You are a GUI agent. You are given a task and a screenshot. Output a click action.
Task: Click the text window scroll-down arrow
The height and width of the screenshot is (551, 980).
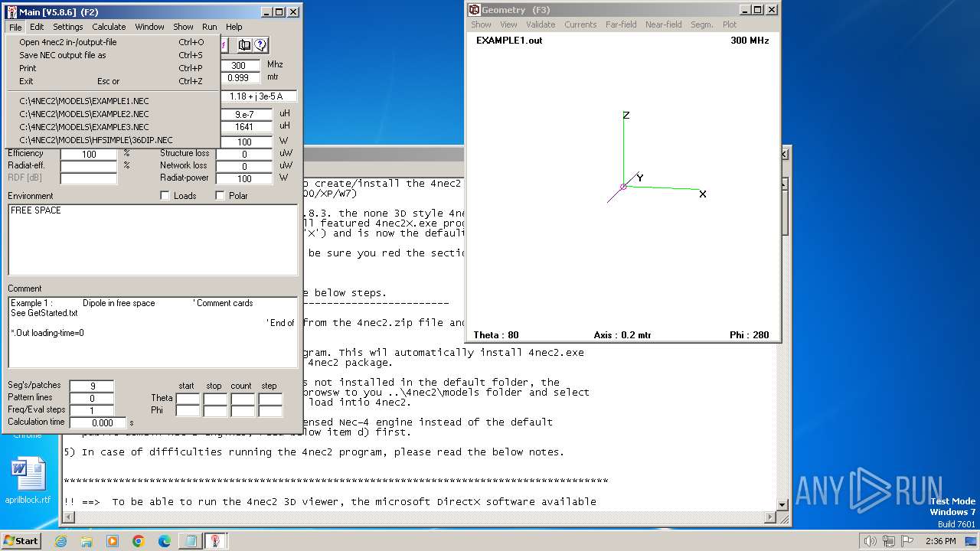pos(782,504)
